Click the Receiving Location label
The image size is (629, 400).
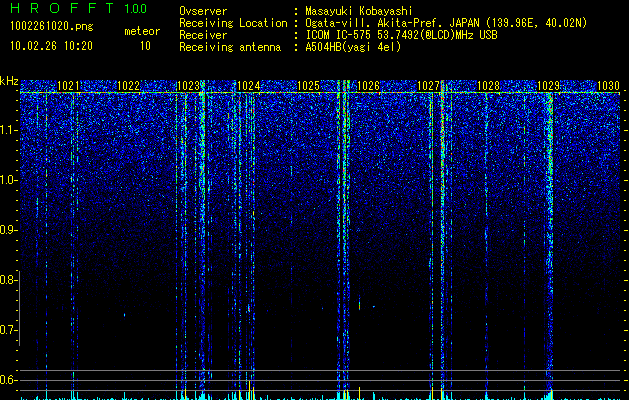click(x=233, y=23)
